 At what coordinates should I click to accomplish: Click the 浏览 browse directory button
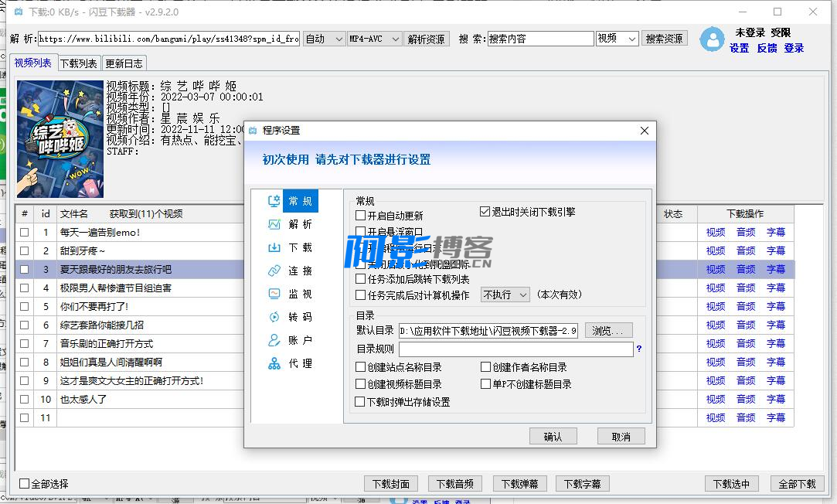[x=608, y=331]
